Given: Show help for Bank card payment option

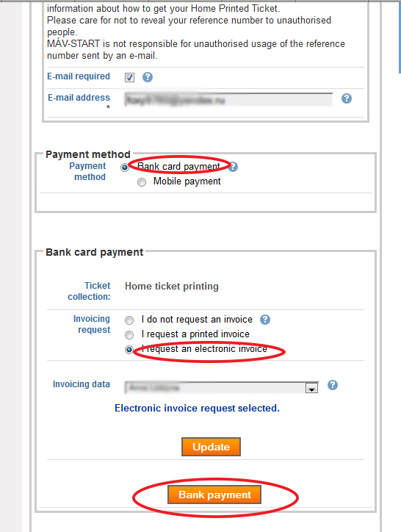Looking at the screenshot, I should coord(234,167).
